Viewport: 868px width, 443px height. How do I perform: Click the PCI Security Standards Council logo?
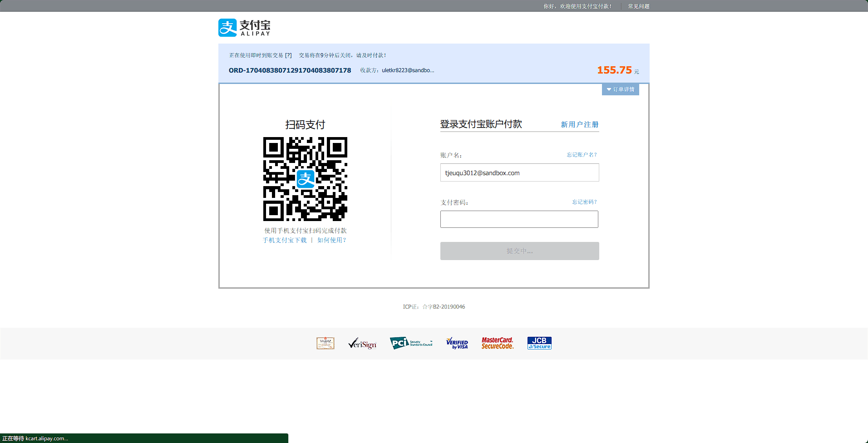411,343
